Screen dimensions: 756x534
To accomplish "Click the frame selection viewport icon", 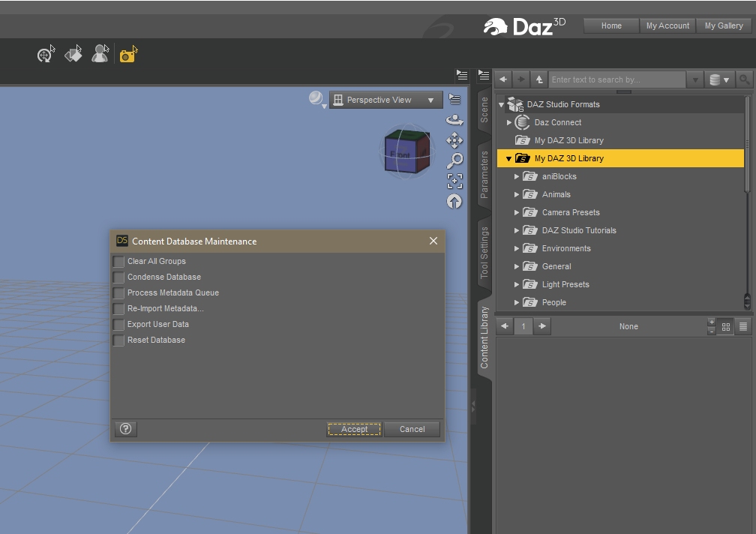I will 454,181.
